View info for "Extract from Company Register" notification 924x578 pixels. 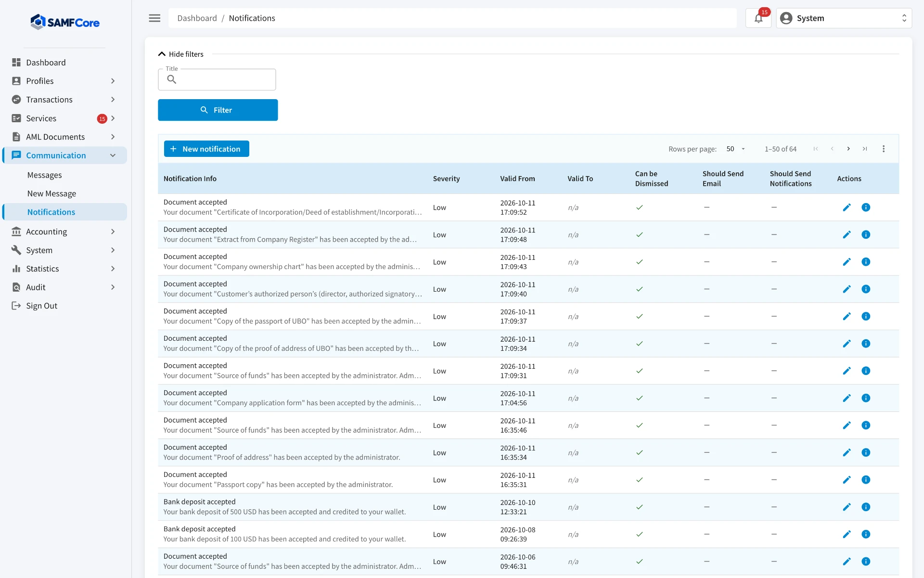coord(866,235)
